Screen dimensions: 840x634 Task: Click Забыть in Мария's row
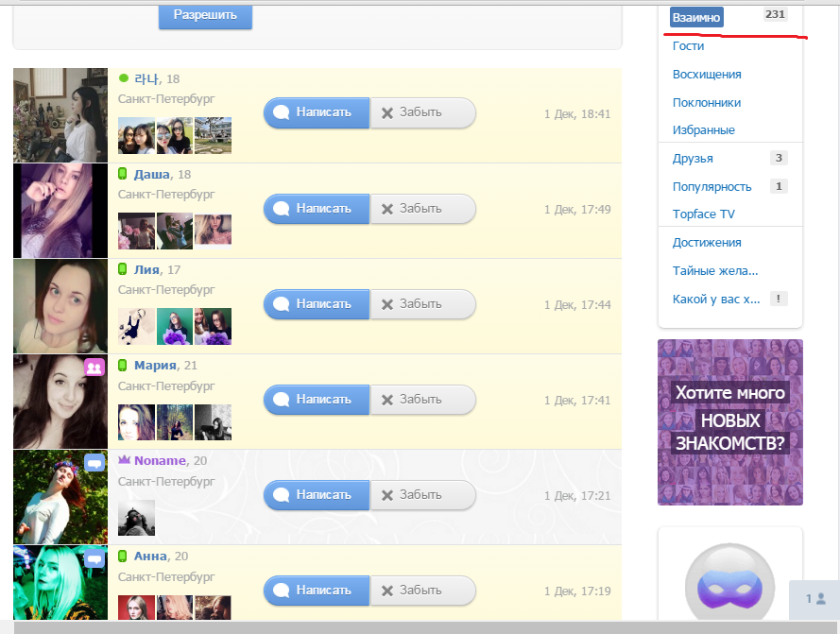422,400
